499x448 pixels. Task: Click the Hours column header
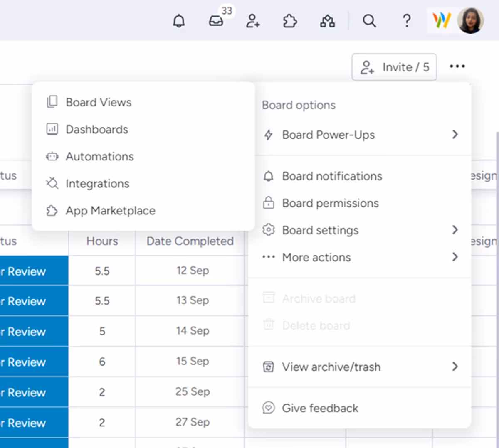[102, 241]
